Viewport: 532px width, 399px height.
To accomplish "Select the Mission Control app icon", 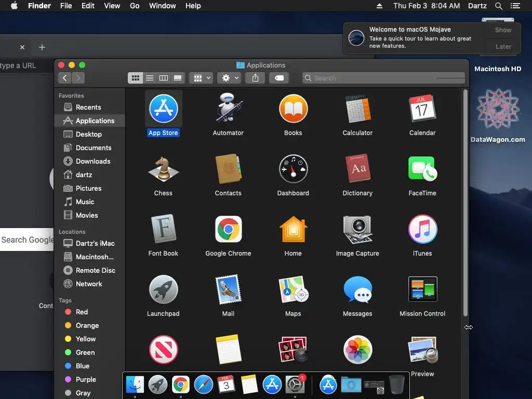I will tap(422, 289).
